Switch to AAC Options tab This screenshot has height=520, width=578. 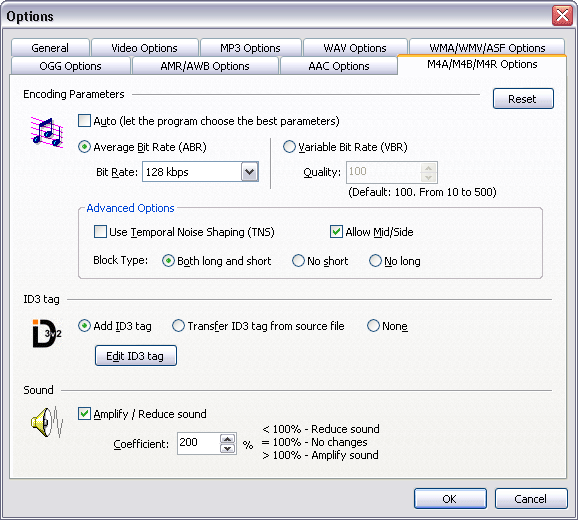coord(339,66)
